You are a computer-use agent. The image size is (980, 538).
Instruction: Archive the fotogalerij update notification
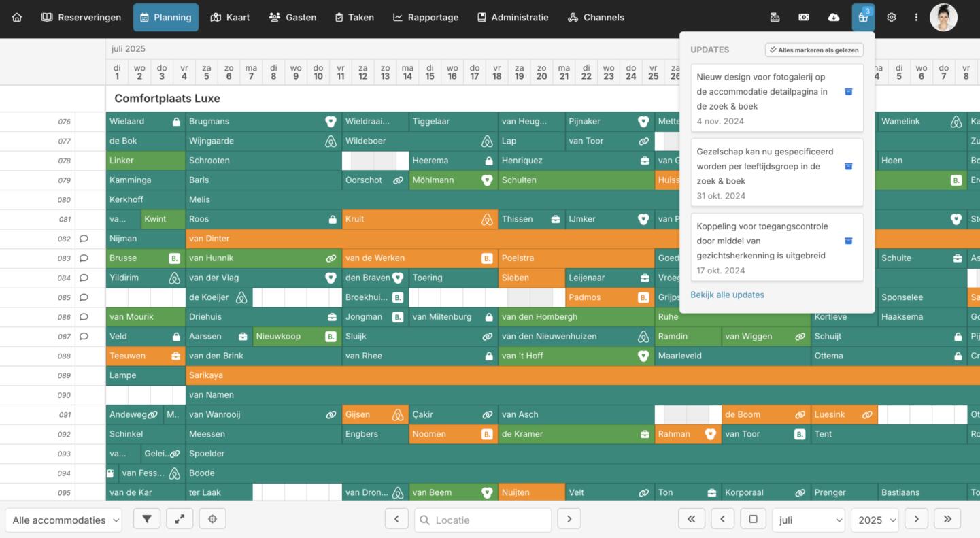click(848, 92)
